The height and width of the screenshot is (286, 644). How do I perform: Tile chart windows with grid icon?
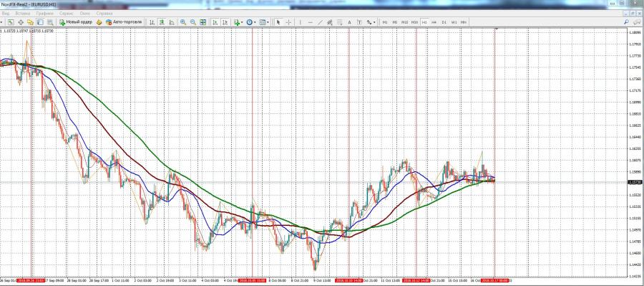[203, 22]
